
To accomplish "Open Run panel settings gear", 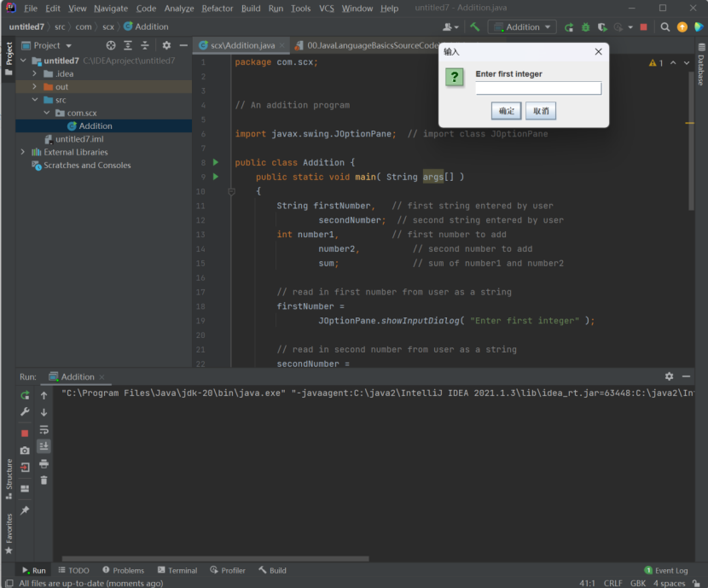I will [669, 376].
